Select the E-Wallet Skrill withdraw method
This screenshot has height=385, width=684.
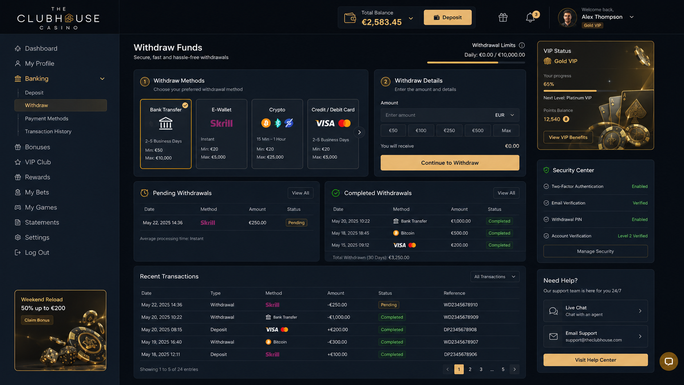[222, 134]
